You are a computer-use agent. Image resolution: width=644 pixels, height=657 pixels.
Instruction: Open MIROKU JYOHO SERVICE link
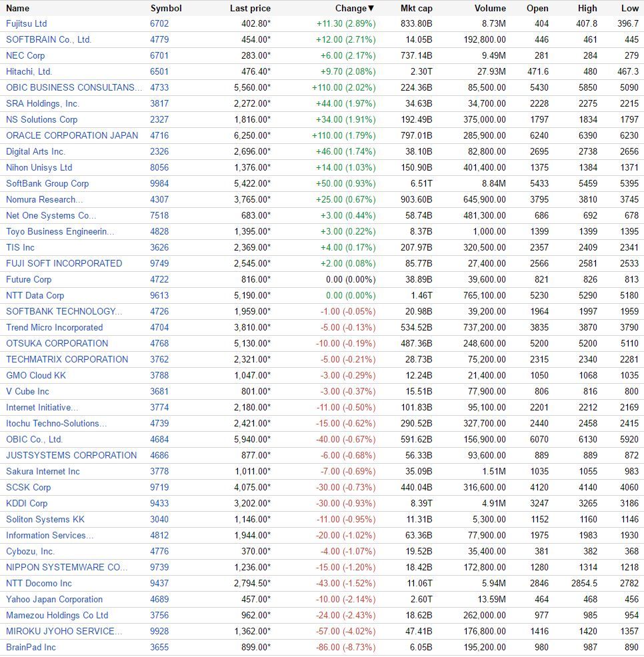[64, 631]
